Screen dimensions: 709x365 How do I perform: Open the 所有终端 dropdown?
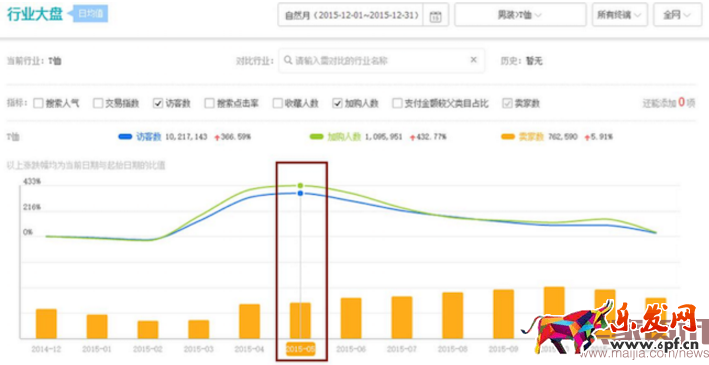(x=619, y=15)
